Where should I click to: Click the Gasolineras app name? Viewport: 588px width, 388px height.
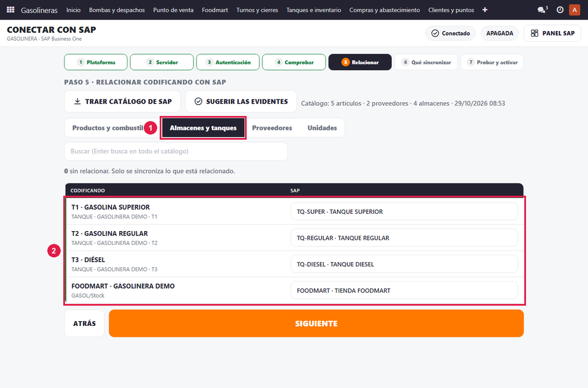point(40,10)
